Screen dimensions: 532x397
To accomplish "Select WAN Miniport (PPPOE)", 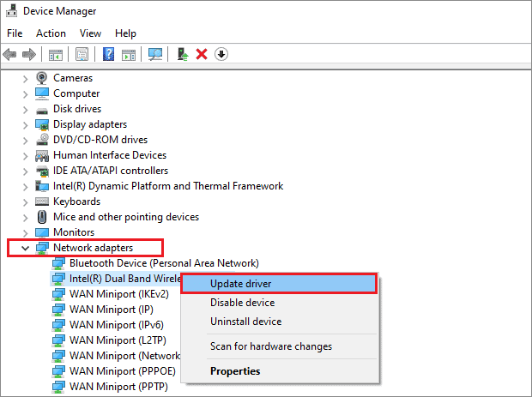I will 123,371.
